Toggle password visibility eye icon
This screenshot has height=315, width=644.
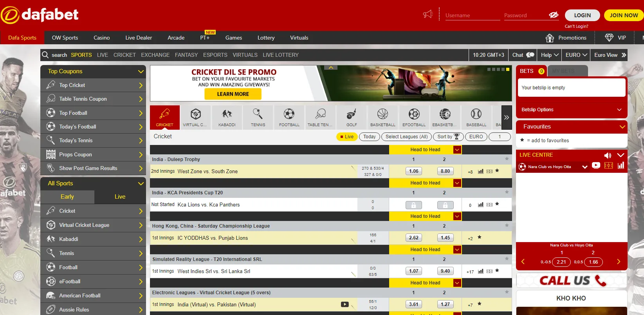[x=554, y=15]
